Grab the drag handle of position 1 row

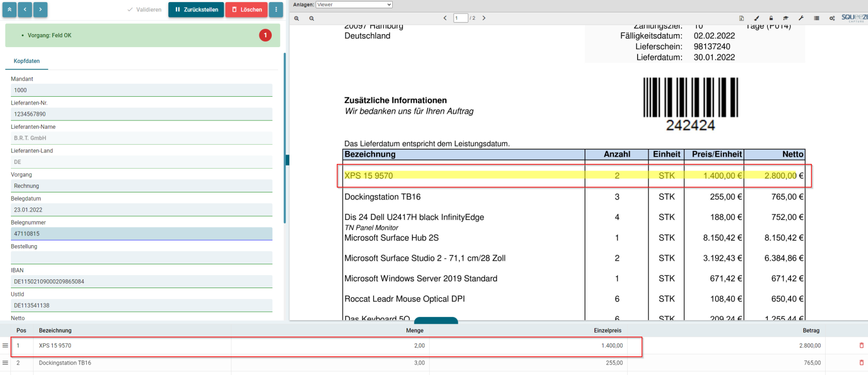[x=5, y=346]
